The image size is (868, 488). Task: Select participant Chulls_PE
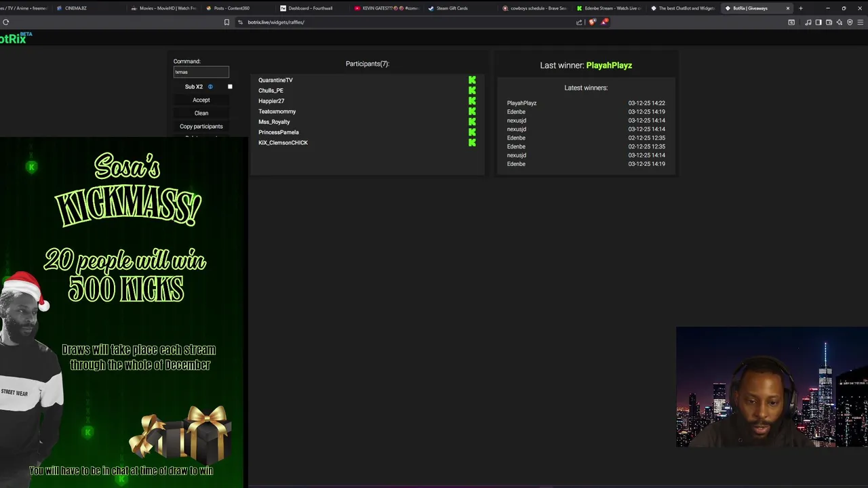pos(271,90)
